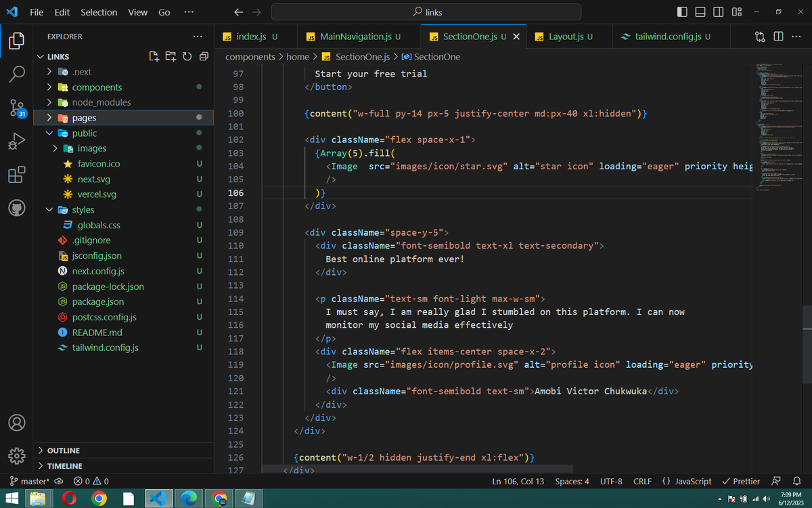This screenshot has width=812, height=508.
Task: Expand the images folder
Action: coord(55,148)
